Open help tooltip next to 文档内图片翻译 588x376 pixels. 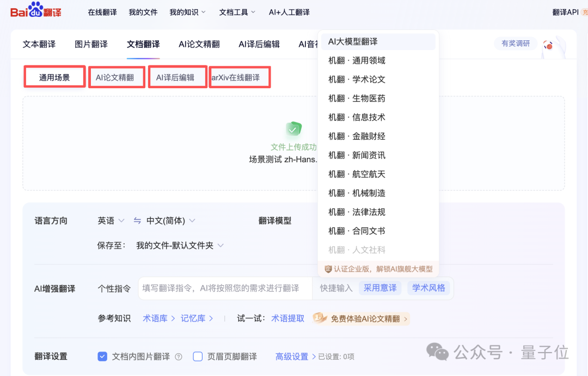[179, 356]
